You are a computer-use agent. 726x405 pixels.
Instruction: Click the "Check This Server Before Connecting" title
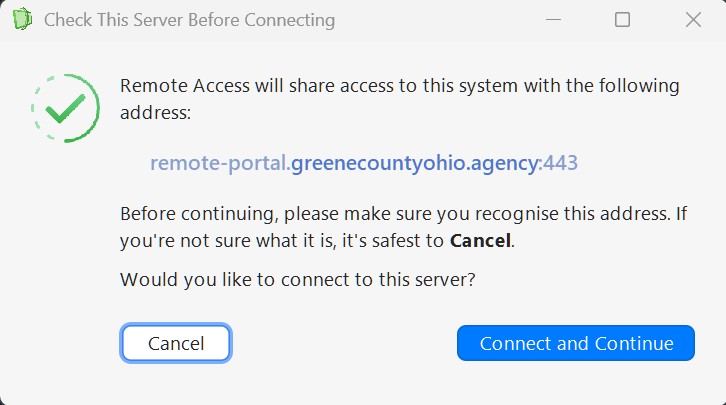click(x=189, y=20)
